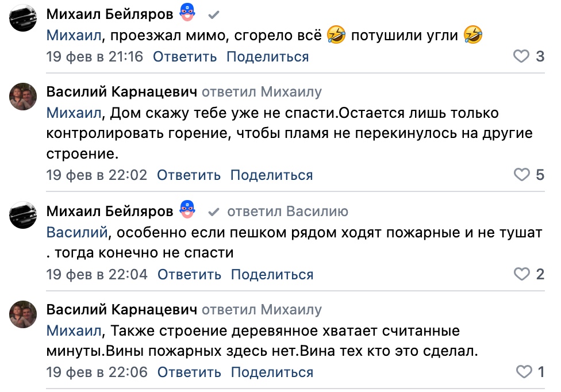Reply to the 22:02 comment
The image size is (561, 392).
click(x=189, y=175)
